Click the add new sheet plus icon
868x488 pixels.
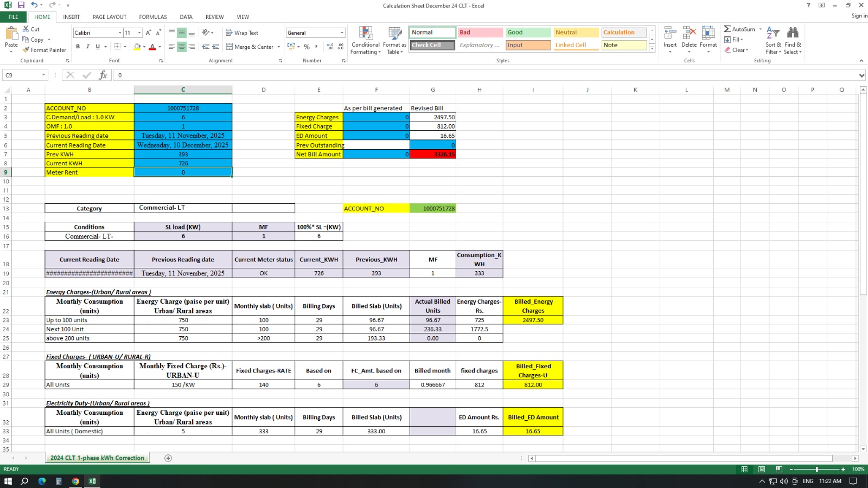[168, 458]
